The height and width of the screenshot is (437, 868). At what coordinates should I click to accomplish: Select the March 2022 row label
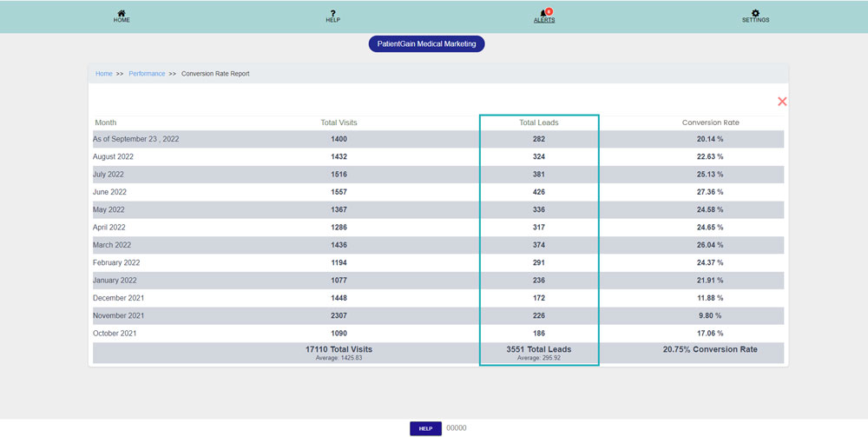pyautogui.click(x=111, y=245)
